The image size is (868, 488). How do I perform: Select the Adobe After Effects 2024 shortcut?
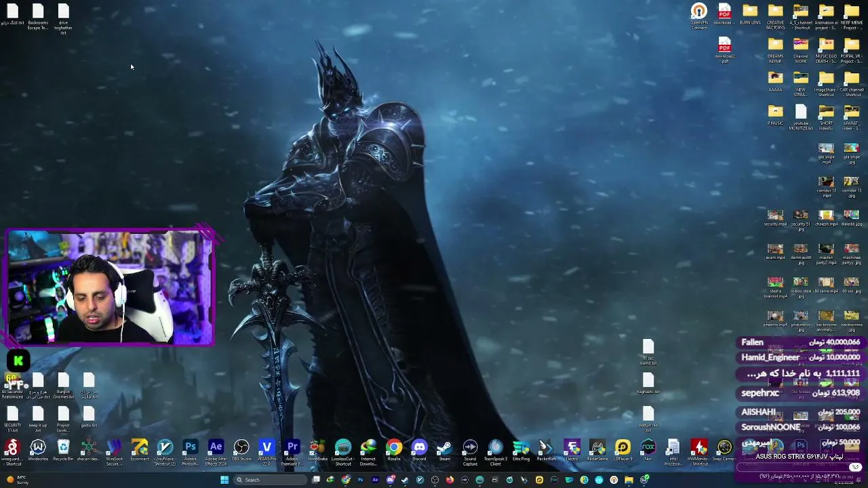[216, 452]
